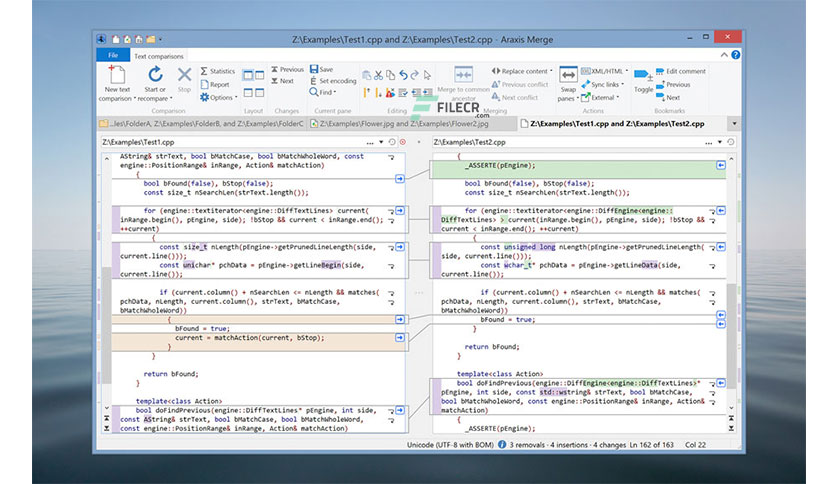Click merge arrow beside left bFound(false) block
This screenshot has height=484, width=836.
point(400,179)
